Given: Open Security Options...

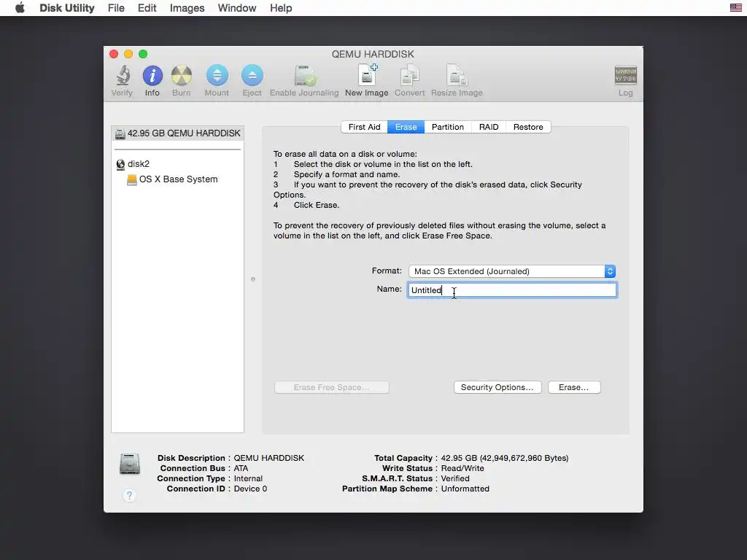Looking at the screenshot, I should [x=498, y=387].
